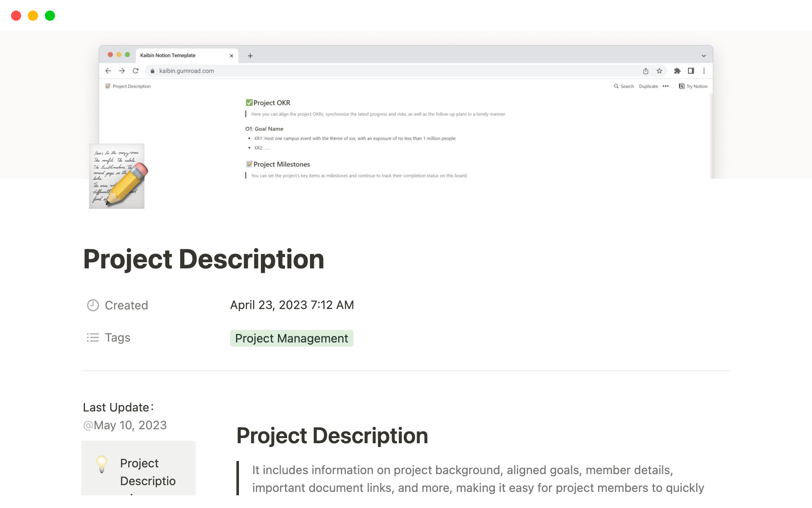
Task: Enable the Project Management tag filter
Action: point(291,338)
